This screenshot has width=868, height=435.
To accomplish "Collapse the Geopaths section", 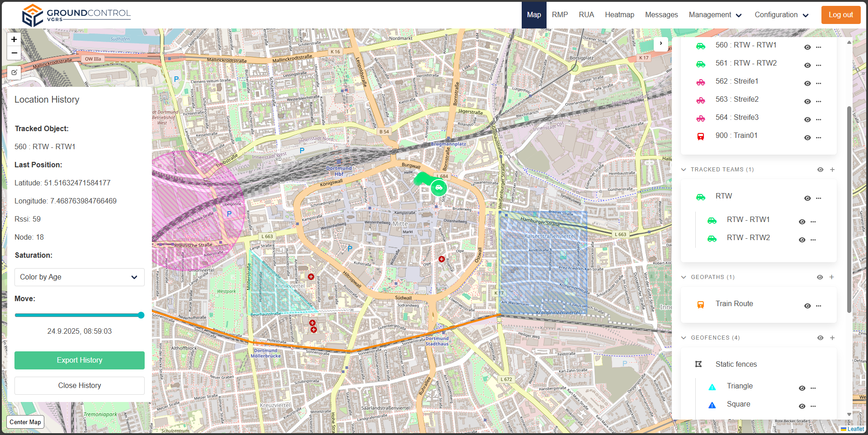I will coord(684,277).
